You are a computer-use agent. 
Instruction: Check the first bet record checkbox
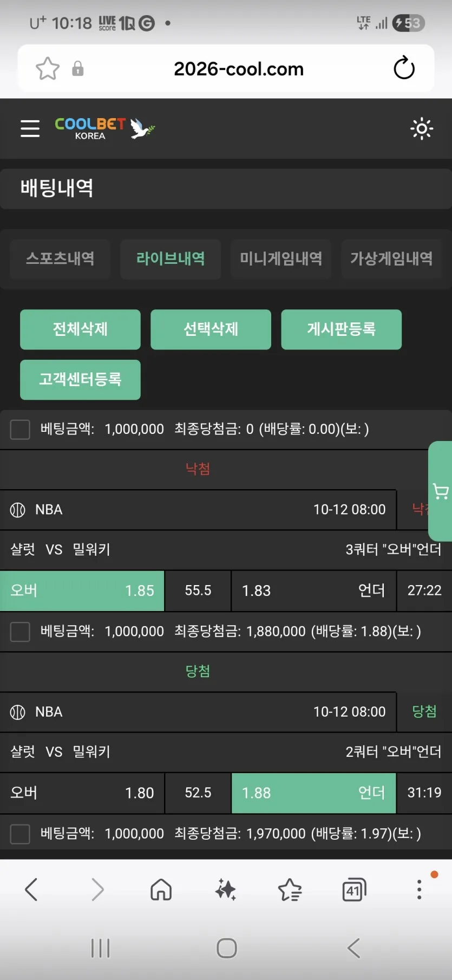[x=20, y=430]
